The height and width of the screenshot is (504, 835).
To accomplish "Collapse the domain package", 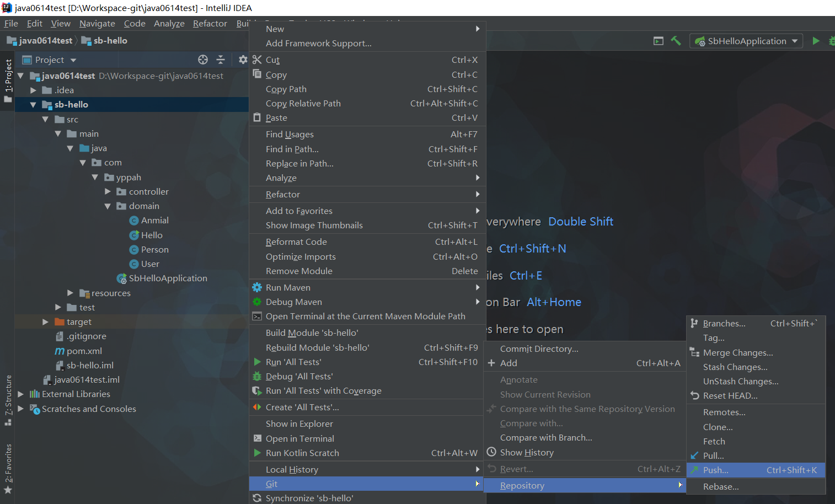I will coord(108,206).
